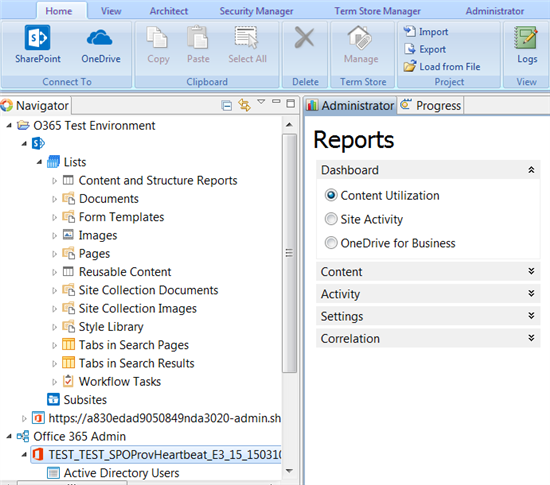This screenshot has width=550, height=485.
Task: Select the Navigator panel tab
Action: [x=35, y=105]
